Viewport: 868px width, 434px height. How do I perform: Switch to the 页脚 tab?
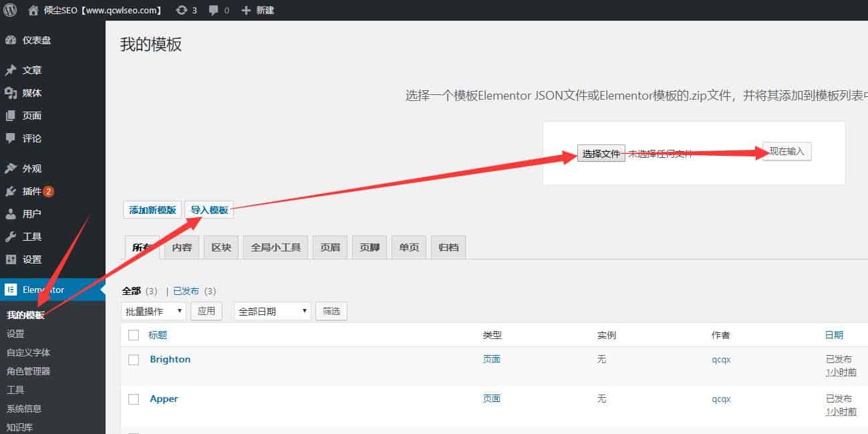click(x=370, y=247)
